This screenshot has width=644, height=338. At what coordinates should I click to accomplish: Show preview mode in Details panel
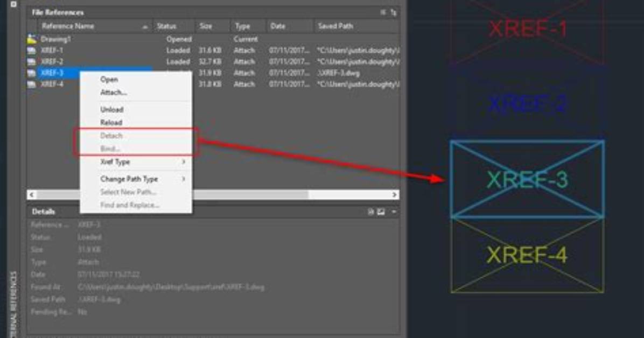tap(381, 212)
